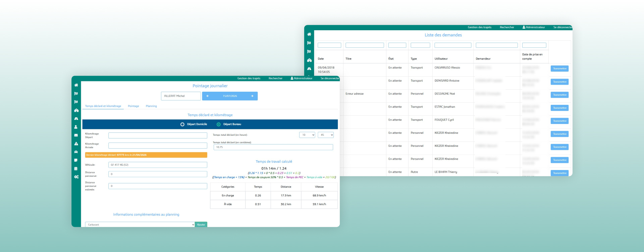Image resolution: width=644 pixels, height=252 pixels.
Task: Switch to the Planning tab
Action: pyautogui.click(x=151, y=106)
